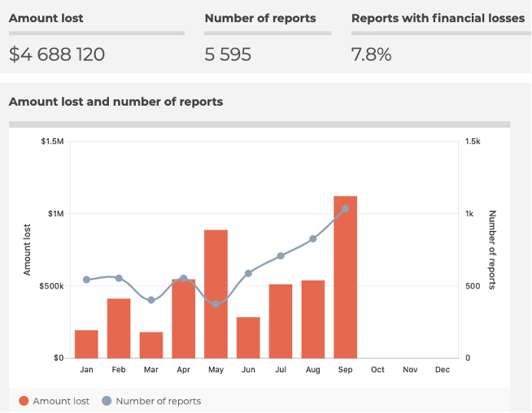This screenshot has width=532, height=413.
Task: Click the chart title Amount lost and number of reports
Action: click(x=116, y=102)
